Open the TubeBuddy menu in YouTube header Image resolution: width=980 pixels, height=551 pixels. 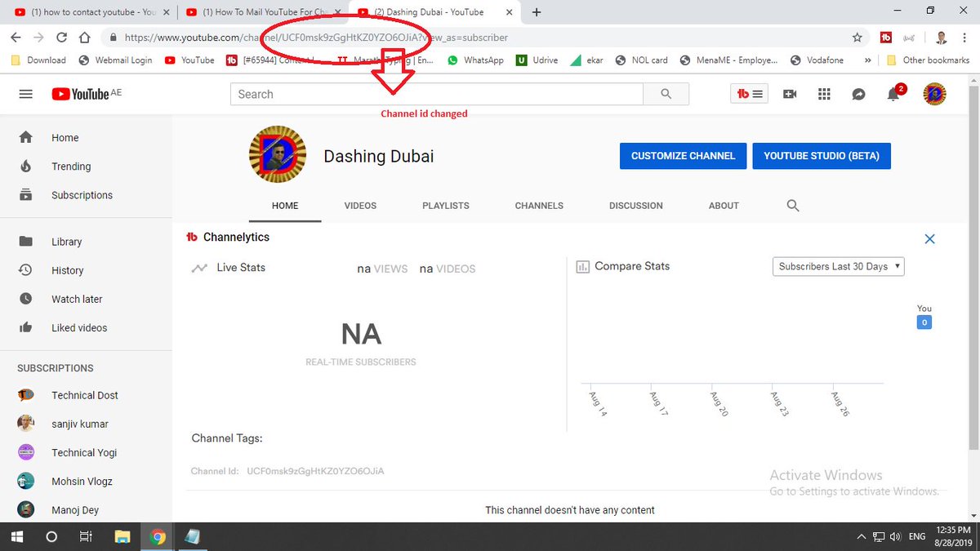point(749,94)
